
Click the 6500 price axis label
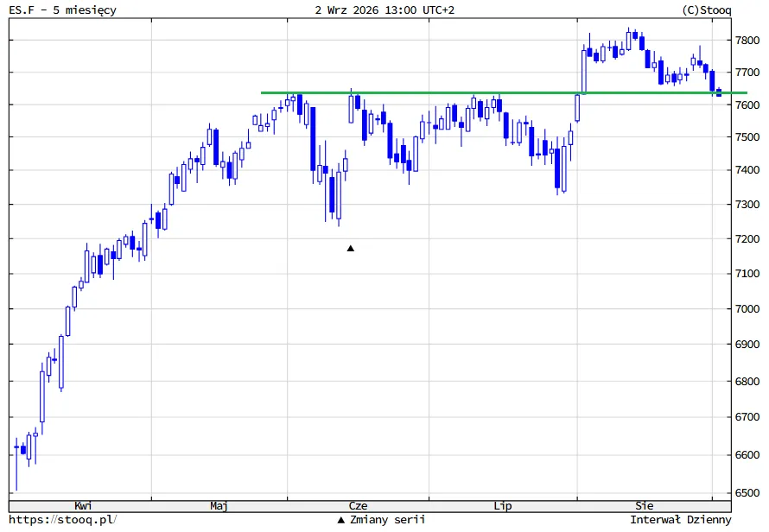(x=747, y=493)
